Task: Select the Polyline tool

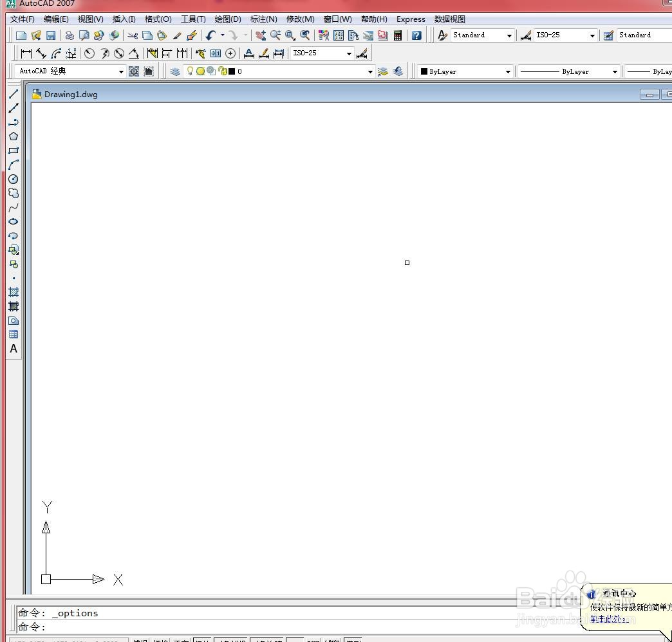Action: coord(14,122)
